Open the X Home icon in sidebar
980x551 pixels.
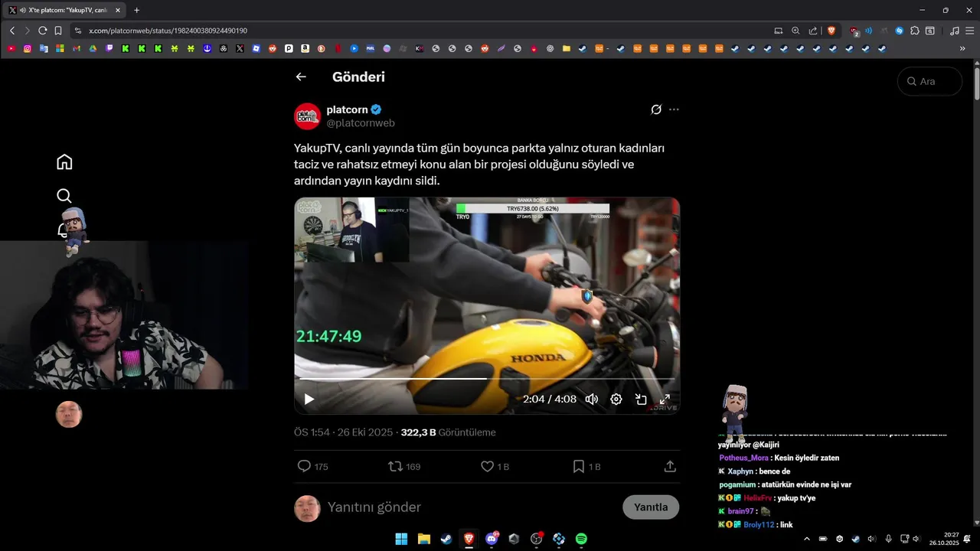(x=64, y=161)
